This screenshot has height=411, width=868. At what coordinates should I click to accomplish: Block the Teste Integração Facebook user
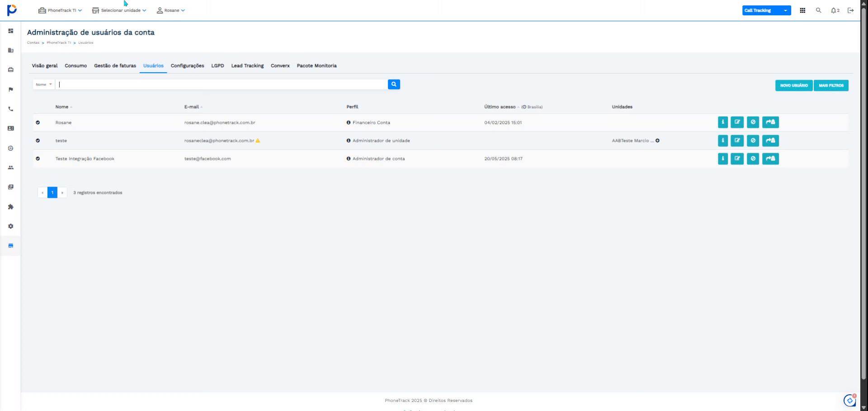pos(753,159)
